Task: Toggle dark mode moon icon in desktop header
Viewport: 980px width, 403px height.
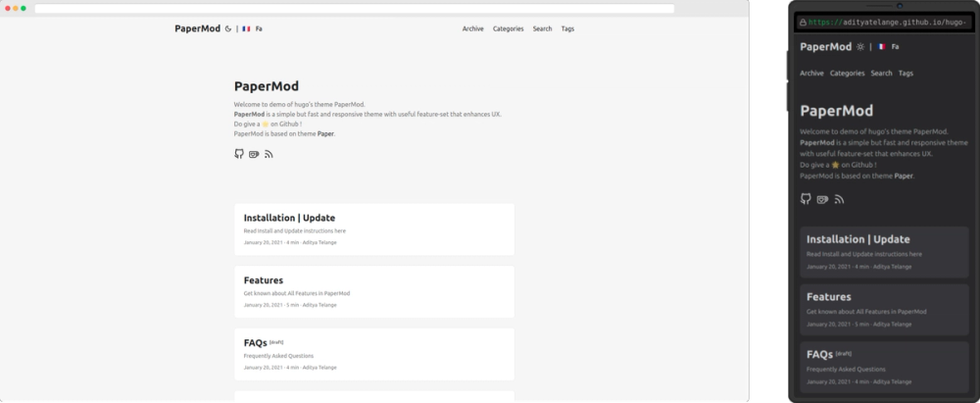Action: pos(228,28)
